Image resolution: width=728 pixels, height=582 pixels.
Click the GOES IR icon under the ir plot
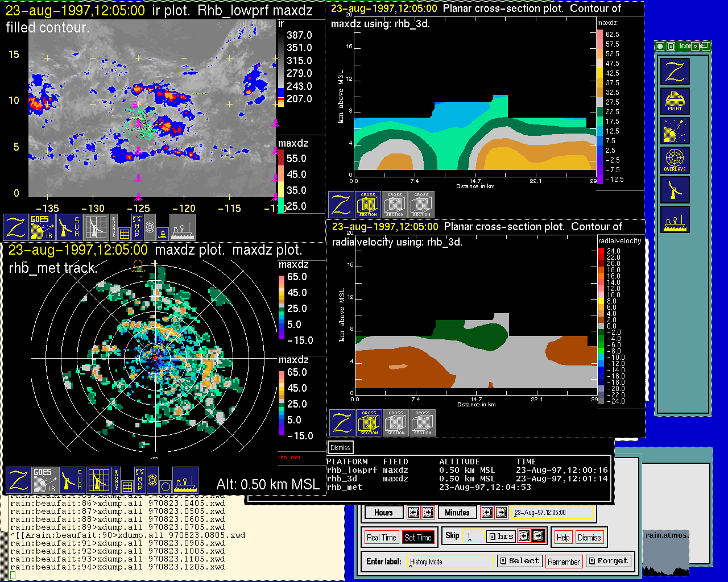pyautogui.click(x=43, y=227)
